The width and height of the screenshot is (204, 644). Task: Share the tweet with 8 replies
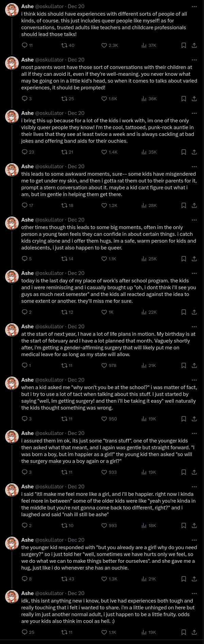[194, 579]
